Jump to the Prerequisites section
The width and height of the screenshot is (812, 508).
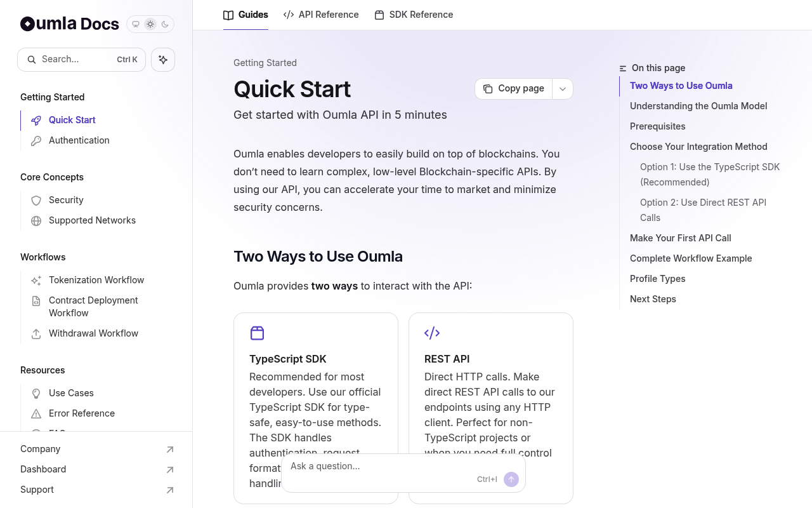658,126
